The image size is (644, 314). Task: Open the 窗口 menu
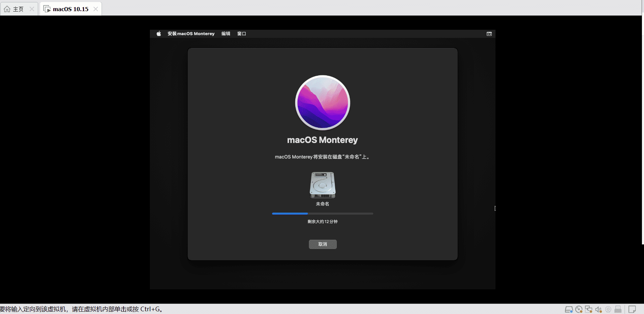[x=242, y=34]
